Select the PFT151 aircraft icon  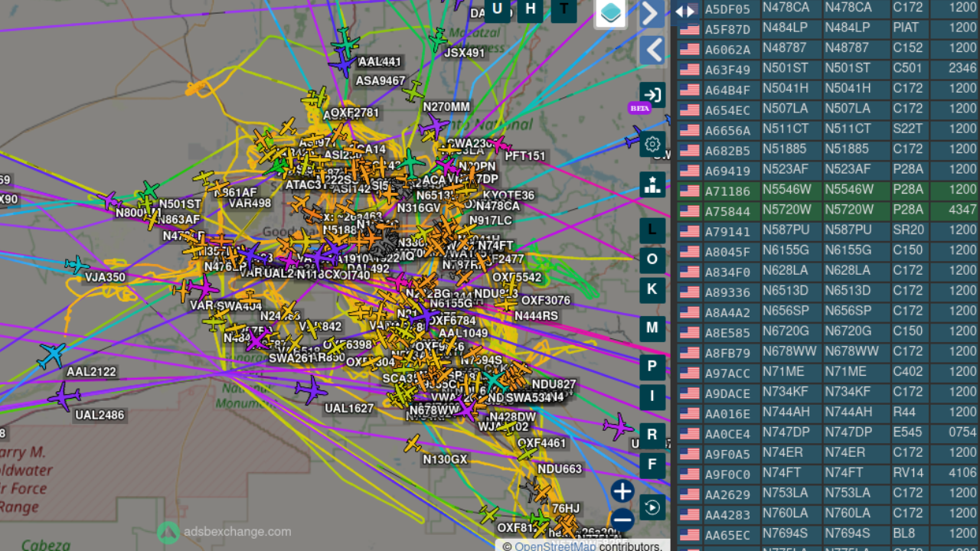[498, 144]
